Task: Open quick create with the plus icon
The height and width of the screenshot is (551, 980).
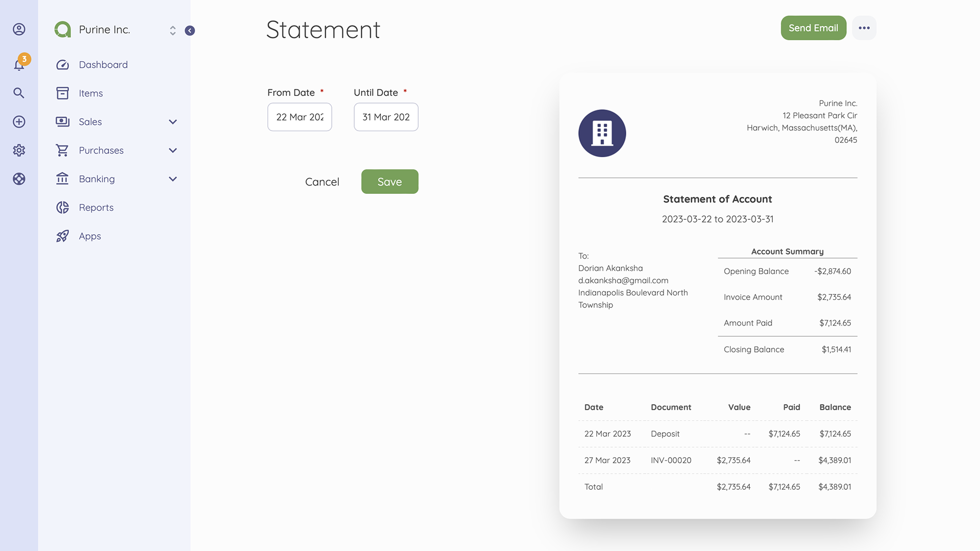Action: [19, 121]
